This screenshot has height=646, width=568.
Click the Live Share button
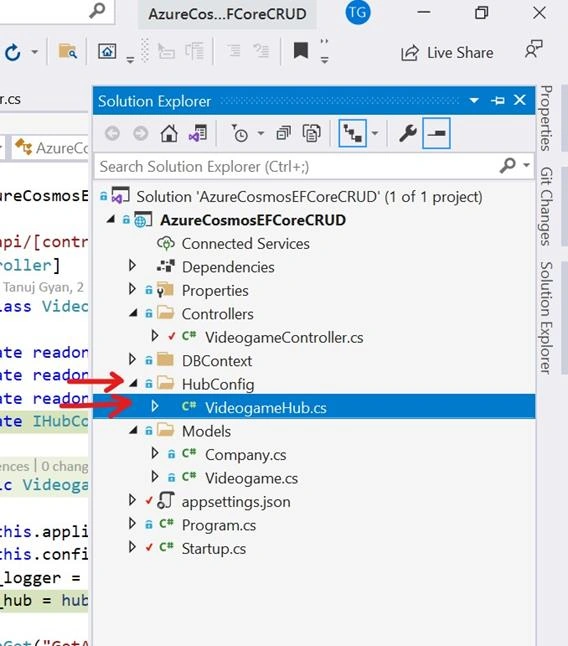(x=447, y=53)
